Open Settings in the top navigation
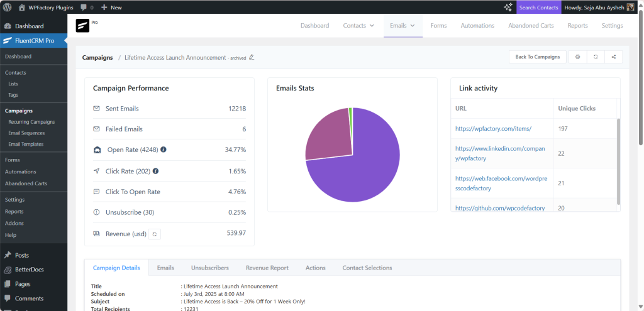Image resolution: width=644 pixels, height=311 pixels. [612, 25]
